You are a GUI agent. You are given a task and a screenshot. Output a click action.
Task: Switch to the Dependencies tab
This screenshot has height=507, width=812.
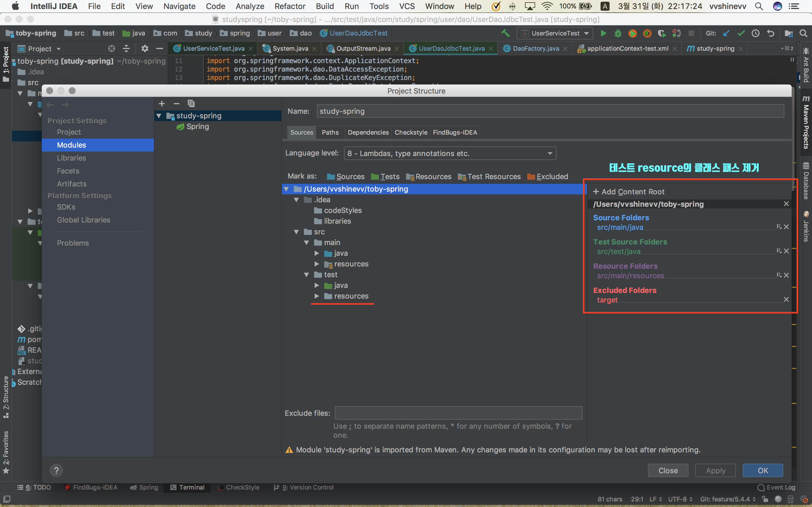click(x=368, y=132)
